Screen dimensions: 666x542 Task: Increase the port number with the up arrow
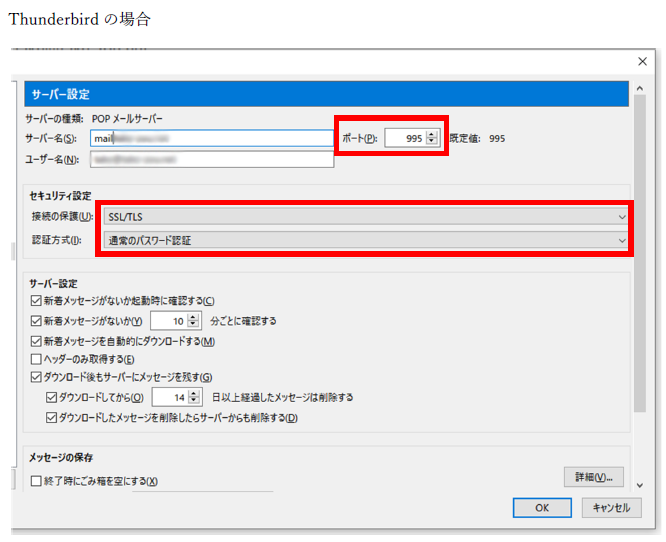(432, 134)
